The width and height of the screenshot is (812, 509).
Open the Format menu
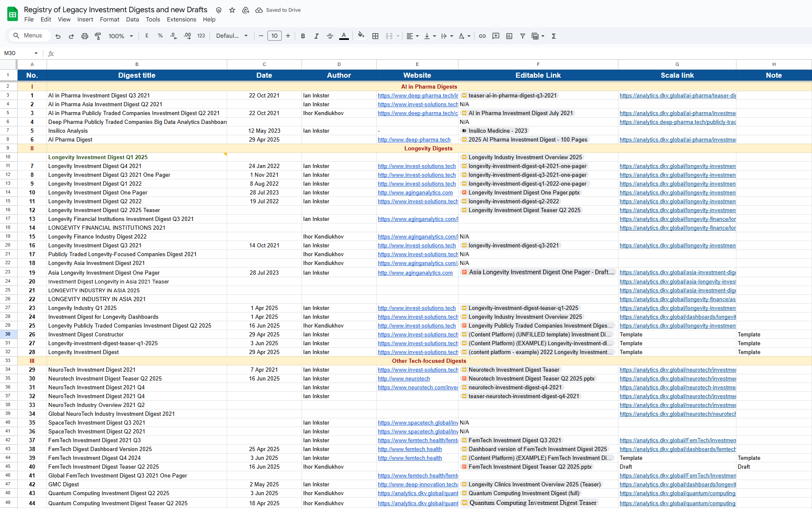click(x=110, y=19)
